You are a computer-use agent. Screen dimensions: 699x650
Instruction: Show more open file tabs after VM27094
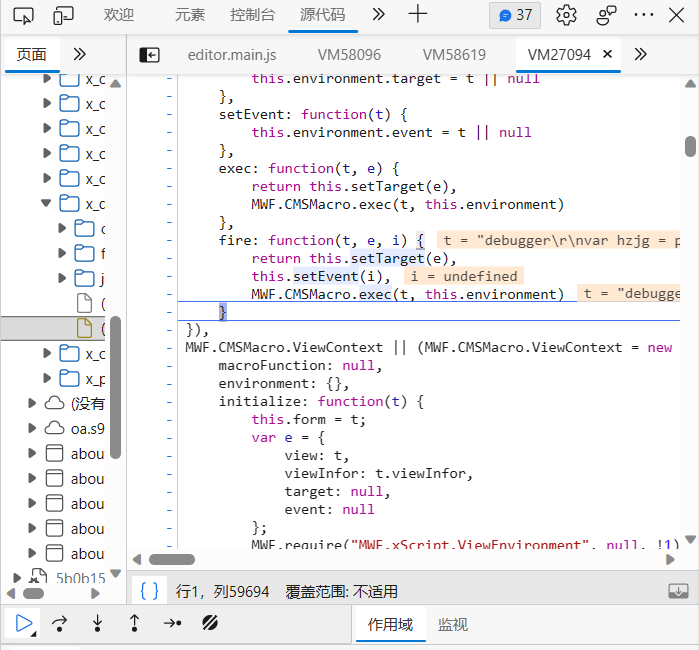pos(641,54)
